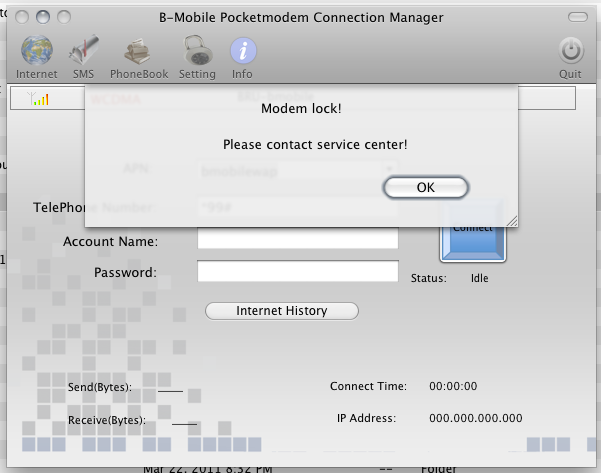Open the Internet globe icon in toolbar
This screenshot has height=473, width=601.
point(36,52)
